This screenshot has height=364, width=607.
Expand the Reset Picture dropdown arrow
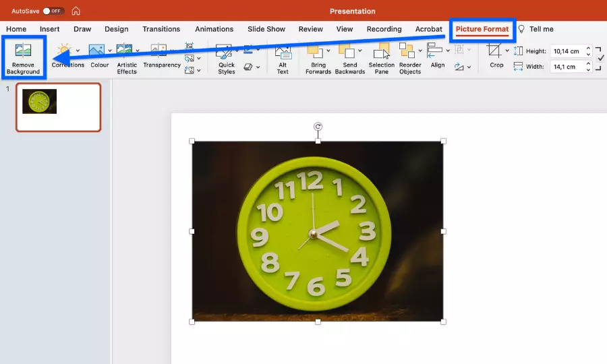pyautogui.click(x=198, y=70)
